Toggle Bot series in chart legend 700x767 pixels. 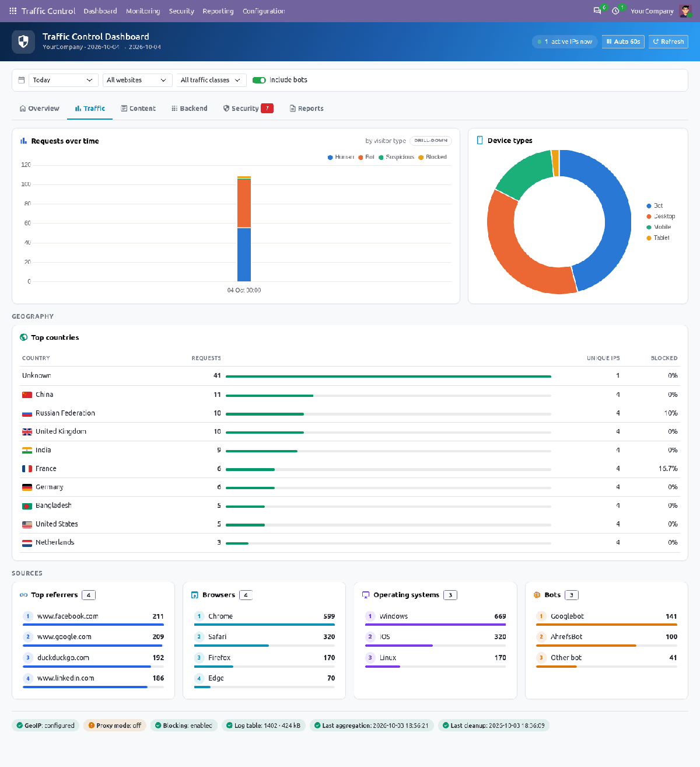(366, 157)
